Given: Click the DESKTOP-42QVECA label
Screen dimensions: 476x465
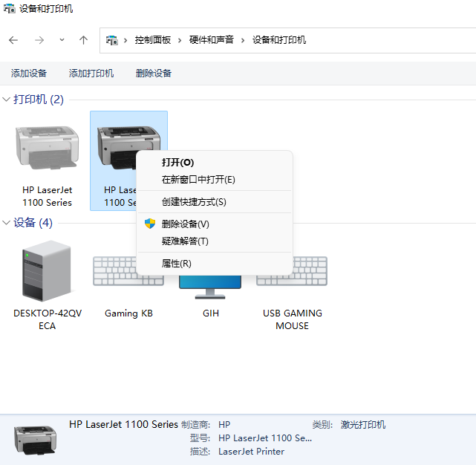Looking at the screenshot, I should coord(48,319).
